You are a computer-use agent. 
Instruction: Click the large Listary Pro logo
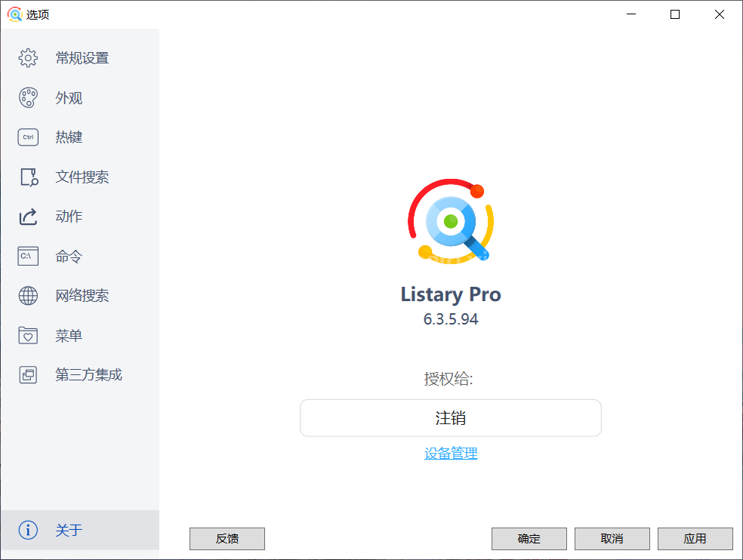pos(451,222)
